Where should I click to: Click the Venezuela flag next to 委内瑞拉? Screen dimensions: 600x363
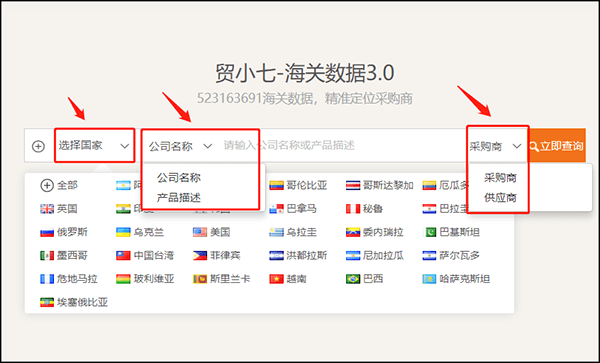(x=353, y=232)
